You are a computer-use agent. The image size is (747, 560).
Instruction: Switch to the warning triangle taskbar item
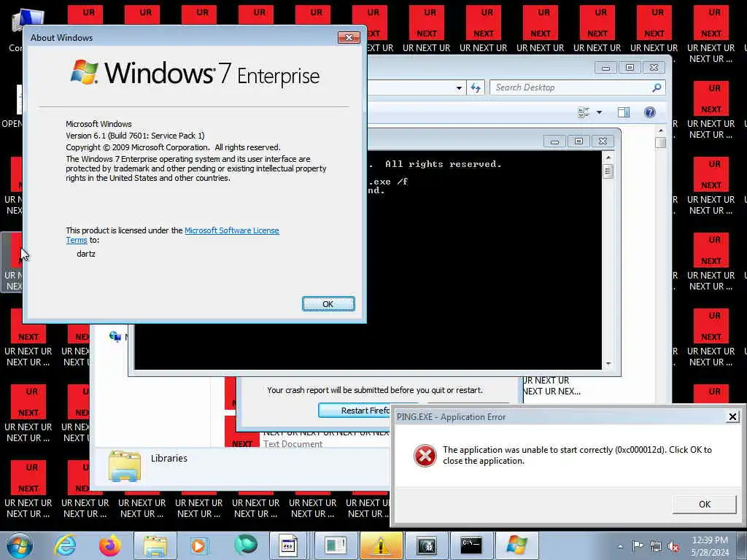(381, 545)
